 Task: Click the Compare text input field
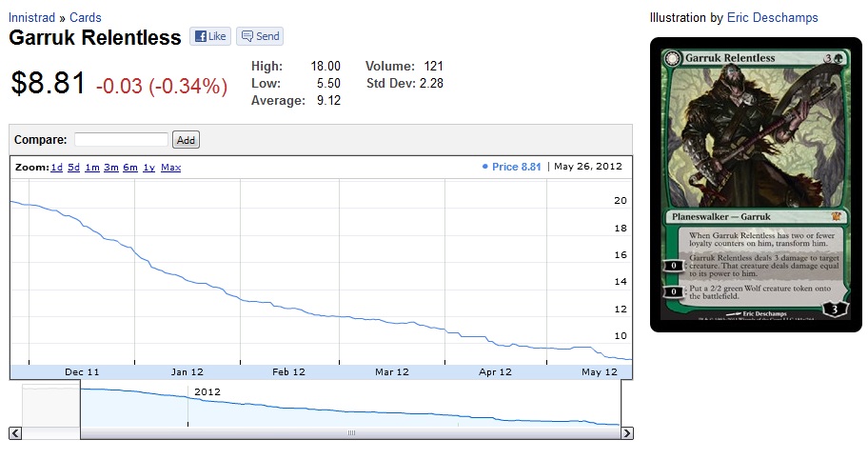(x=121, y=139)
